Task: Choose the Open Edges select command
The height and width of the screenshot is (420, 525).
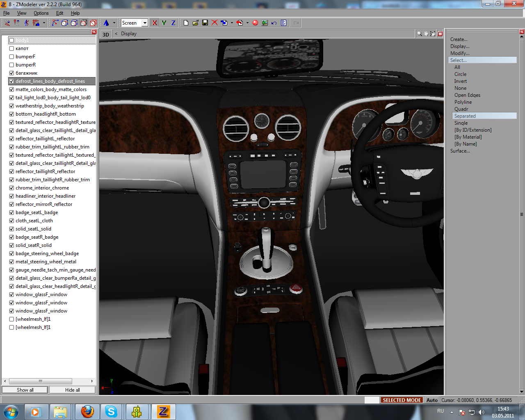Action: (467, 95)
